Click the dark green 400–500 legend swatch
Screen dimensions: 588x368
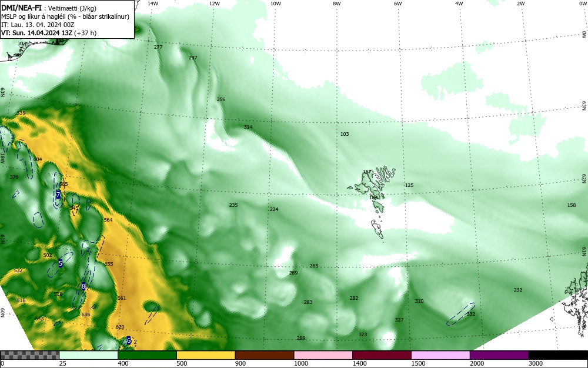click(147, 355)
